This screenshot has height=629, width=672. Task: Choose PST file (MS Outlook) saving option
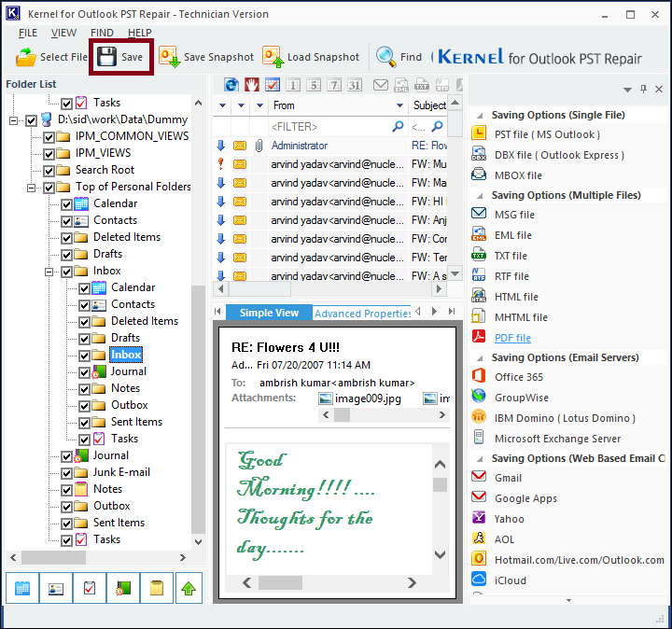coord(547,134)
